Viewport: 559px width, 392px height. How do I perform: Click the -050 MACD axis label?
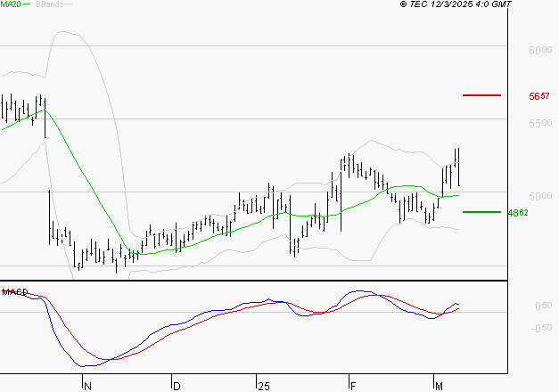[x=541, y=328]
